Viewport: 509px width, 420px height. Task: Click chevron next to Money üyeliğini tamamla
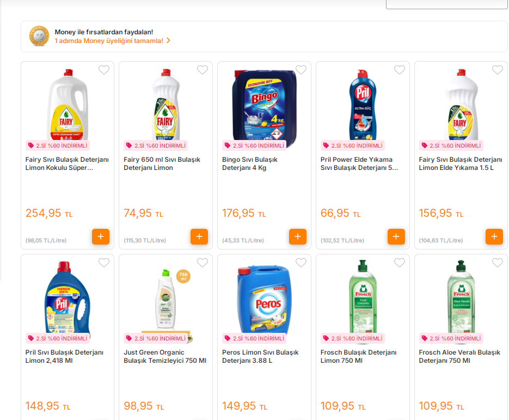tap(168, 41)
